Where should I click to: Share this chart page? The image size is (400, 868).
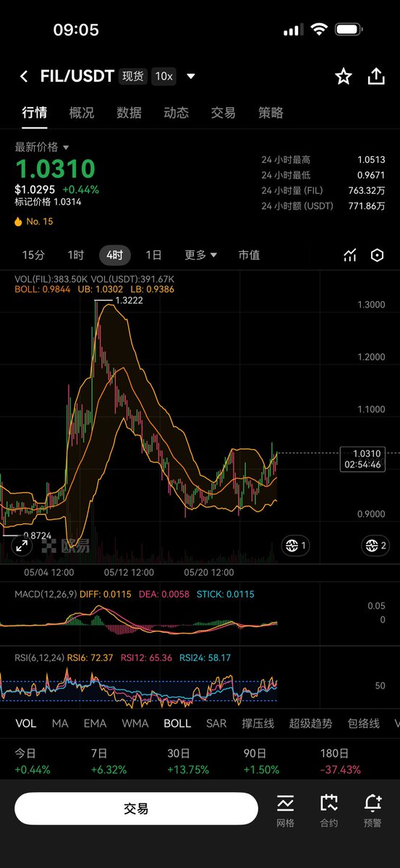(x=376, y=77)
